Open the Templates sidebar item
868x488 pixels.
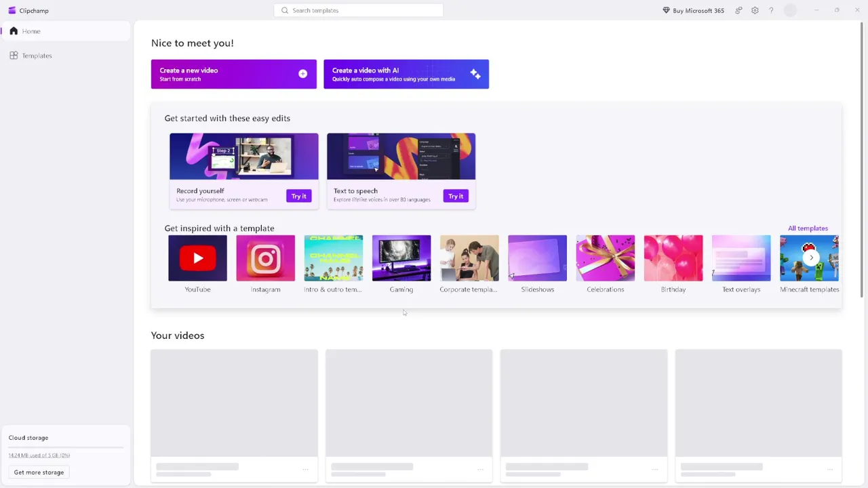pyautogui.click(x=66, y=56)
